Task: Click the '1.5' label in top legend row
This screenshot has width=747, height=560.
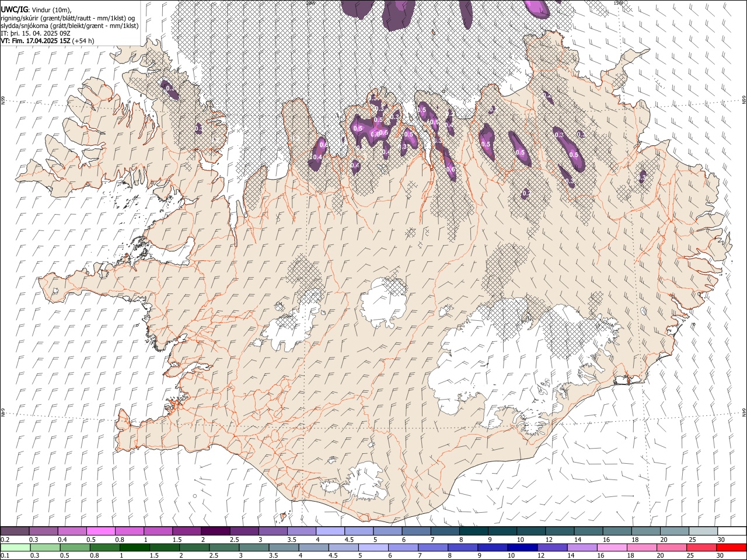Action: point(176,540)
